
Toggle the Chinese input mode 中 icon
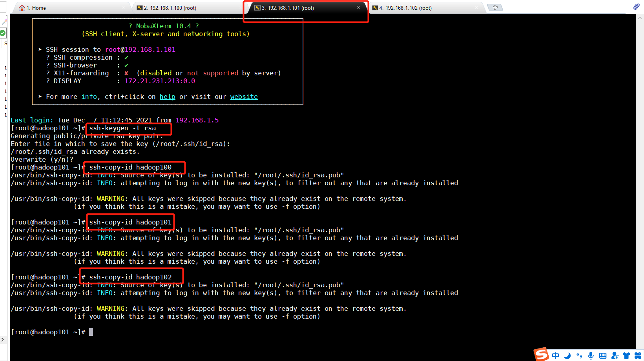(x=556, y=356)
